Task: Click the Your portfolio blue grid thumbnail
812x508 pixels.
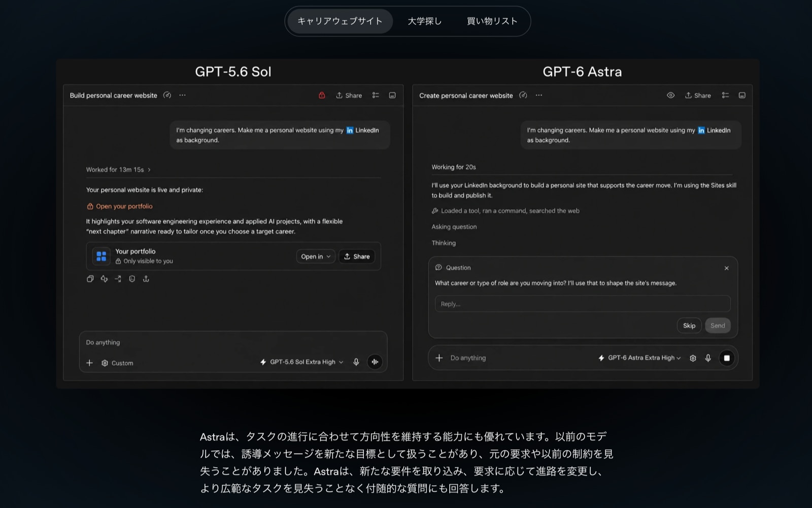Action: coord(101,256)
